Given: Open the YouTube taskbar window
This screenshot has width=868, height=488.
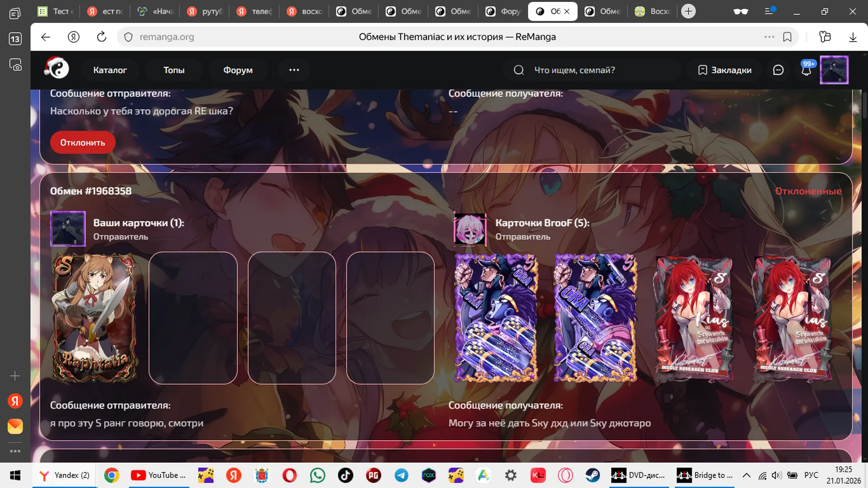Looking at the screenshot, I should [158, 475].
